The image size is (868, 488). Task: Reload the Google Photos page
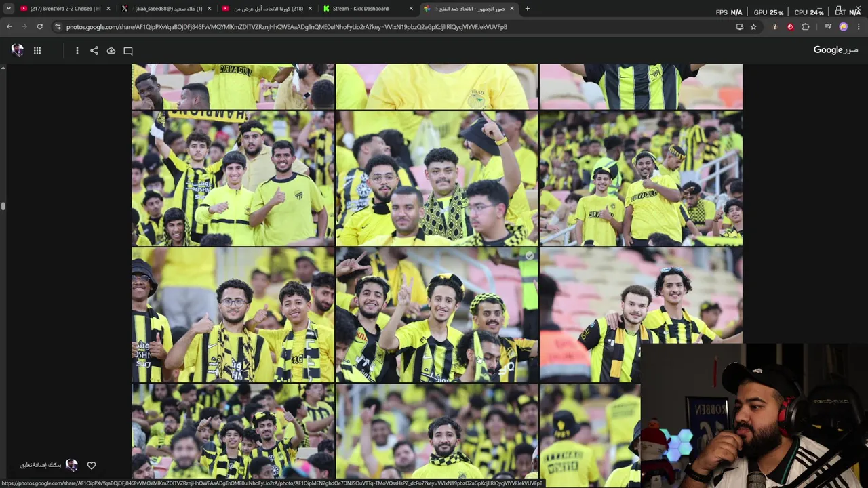[x=39, y=27]
